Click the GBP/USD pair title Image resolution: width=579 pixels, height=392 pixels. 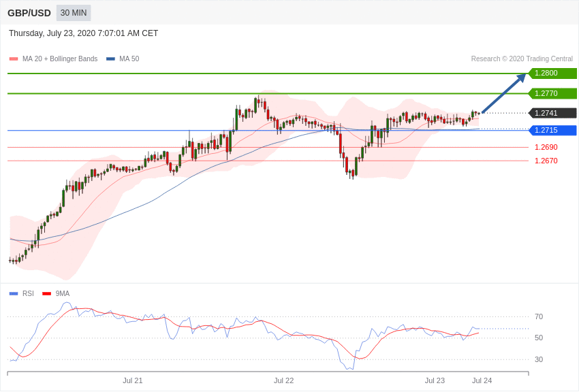click(x=29, y=14)
